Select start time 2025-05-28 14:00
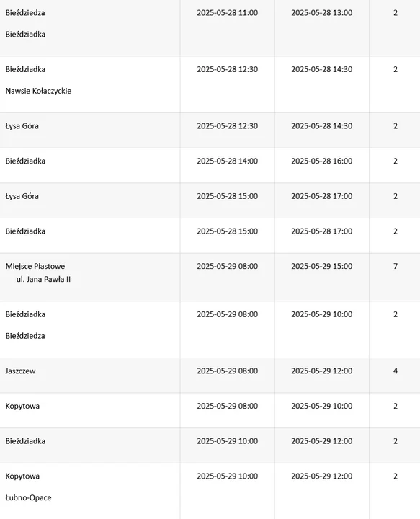The height and width of the screenshot is (519, 420). click(227, 161)
